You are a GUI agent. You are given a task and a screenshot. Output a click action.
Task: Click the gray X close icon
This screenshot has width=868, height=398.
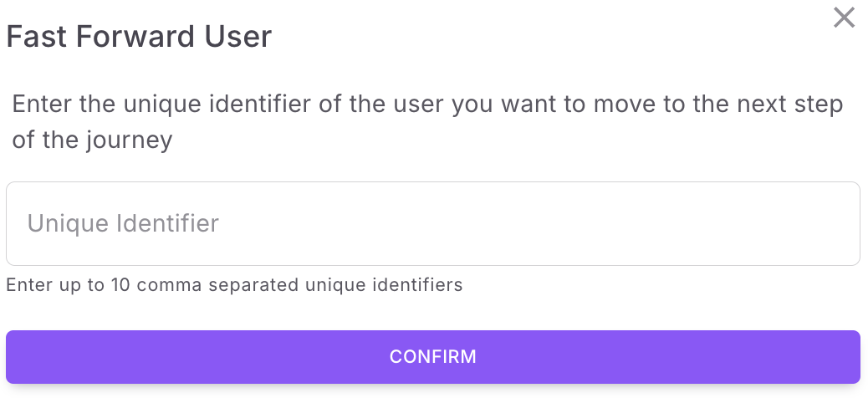(844, 18)
